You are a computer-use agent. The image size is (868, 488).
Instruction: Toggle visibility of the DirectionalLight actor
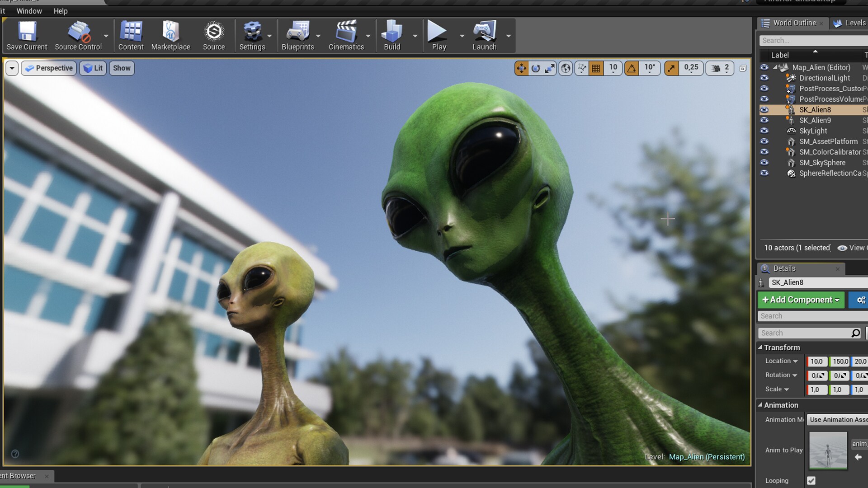pyautogui.click(x=764, y=78)
